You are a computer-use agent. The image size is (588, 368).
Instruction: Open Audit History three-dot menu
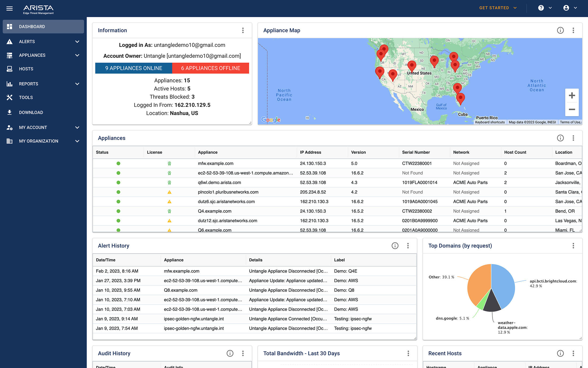tap(243, 353)
